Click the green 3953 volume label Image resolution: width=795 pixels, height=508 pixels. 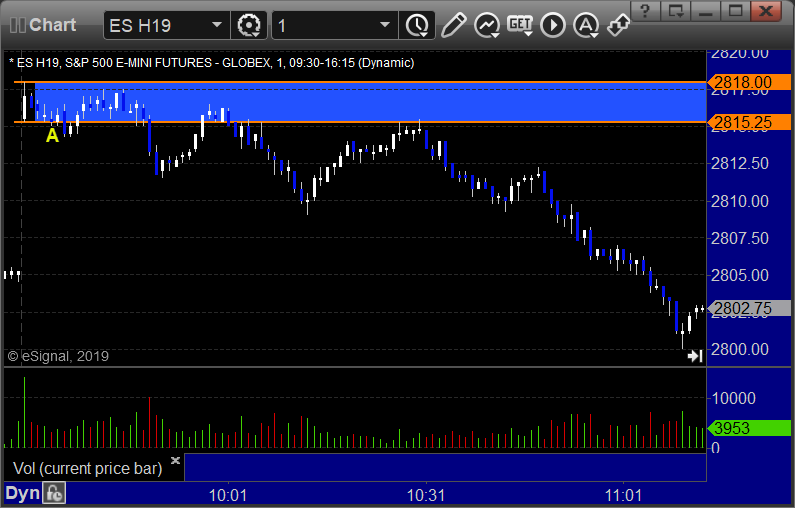749,428
